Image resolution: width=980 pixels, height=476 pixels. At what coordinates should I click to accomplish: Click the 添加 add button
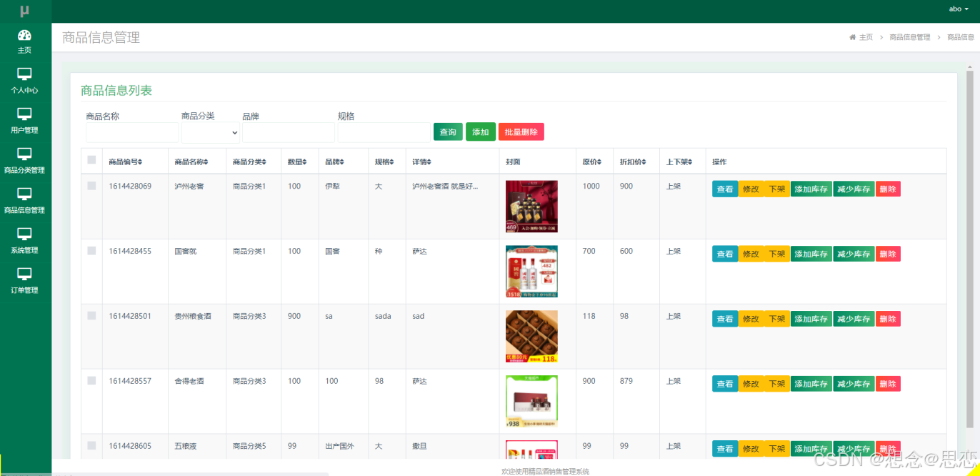point(481,132)
